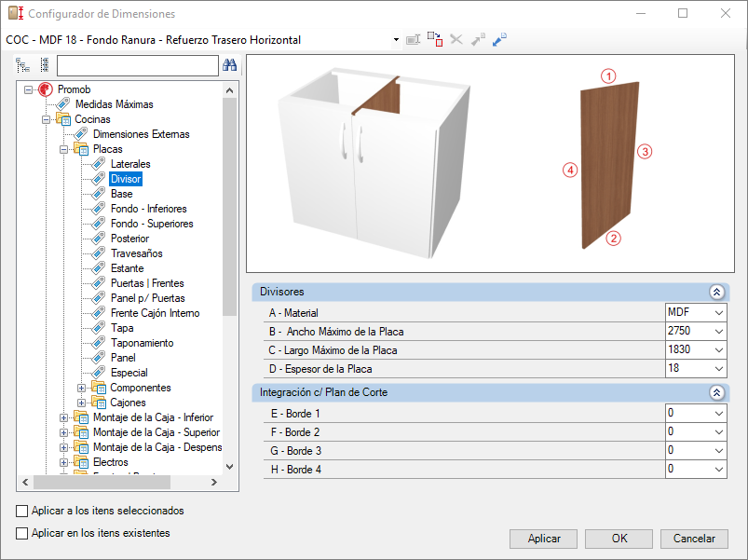748x560 pixels.
Task: Collapse the Promob root node
Action: [x=29, y=89]
